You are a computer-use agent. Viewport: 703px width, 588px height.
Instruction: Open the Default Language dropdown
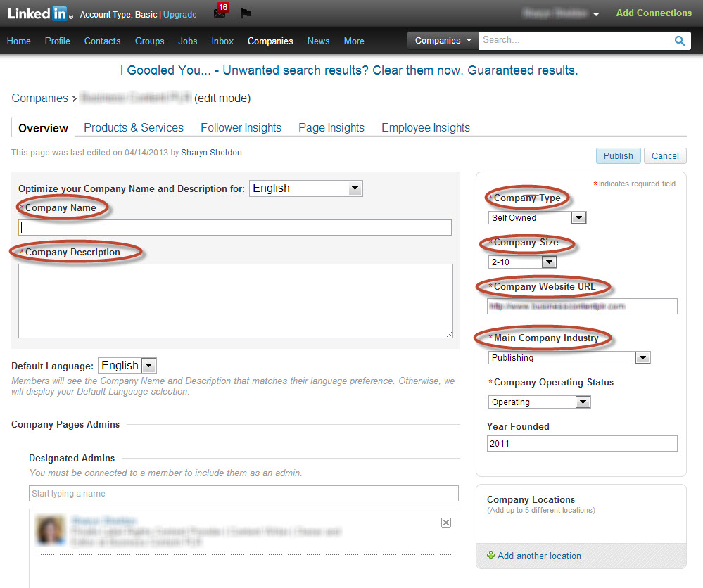127,366
